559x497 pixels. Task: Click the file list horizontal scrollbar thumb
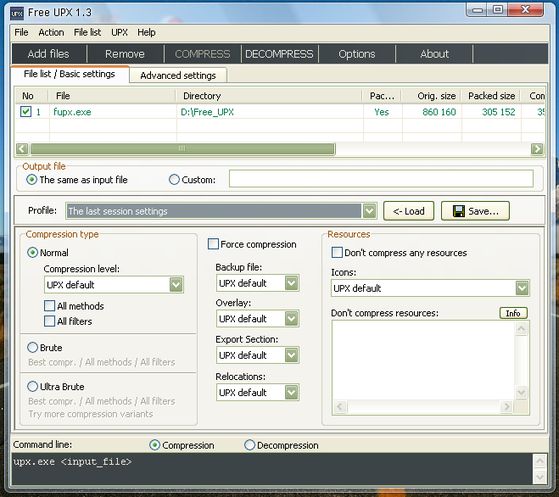point(183,149)
